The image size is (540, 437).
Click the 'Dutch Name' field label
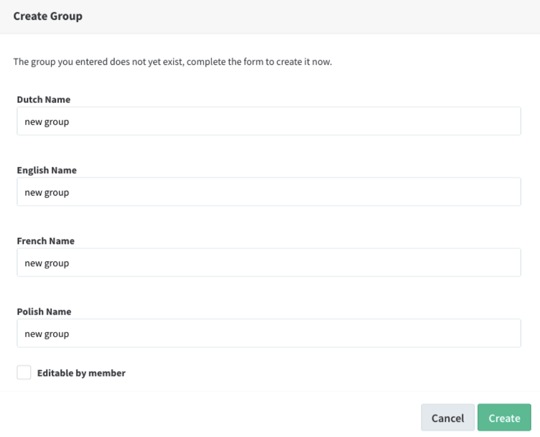pos(44,100)
